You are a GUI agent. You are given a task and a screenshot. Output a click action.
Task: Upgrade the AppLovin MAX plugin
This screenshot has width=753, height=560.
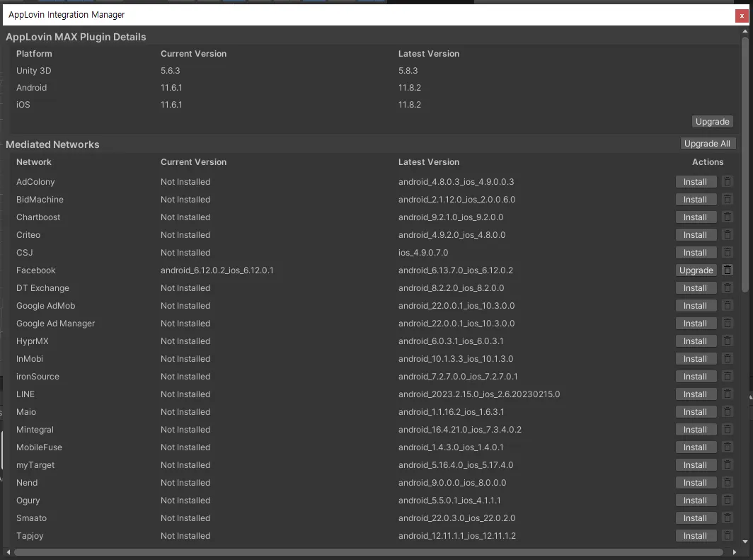coord(712,122)
